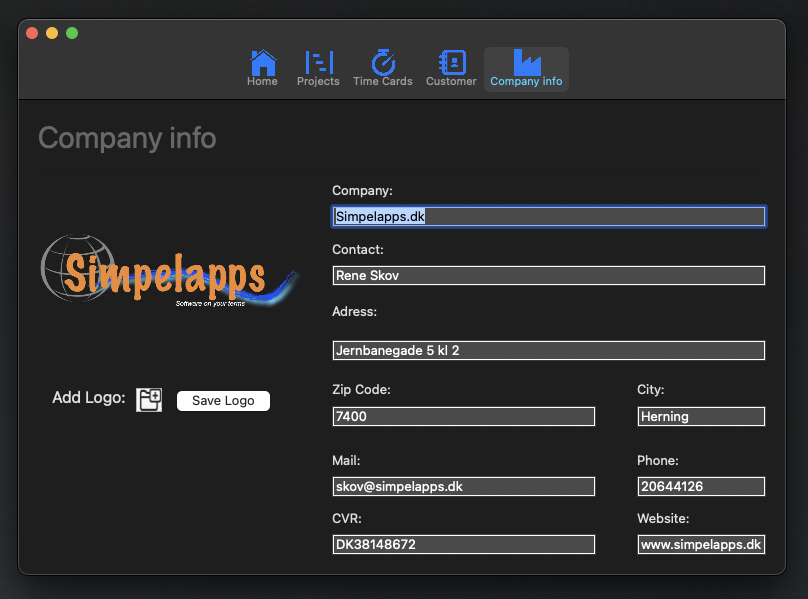Viewport: 808px width, 599px height.
Task: Click the CVR number field
Action: pos(464,545)
